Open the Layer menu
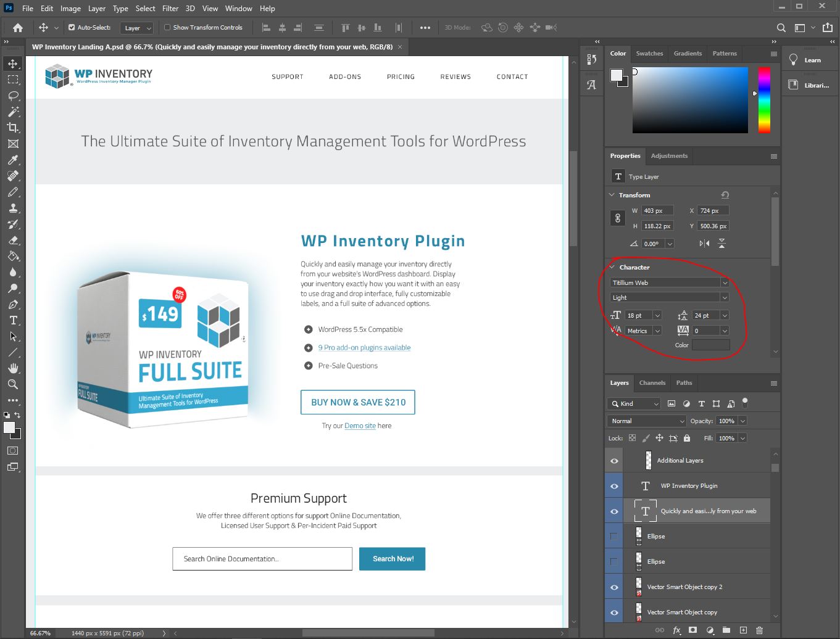 point(97,9)
